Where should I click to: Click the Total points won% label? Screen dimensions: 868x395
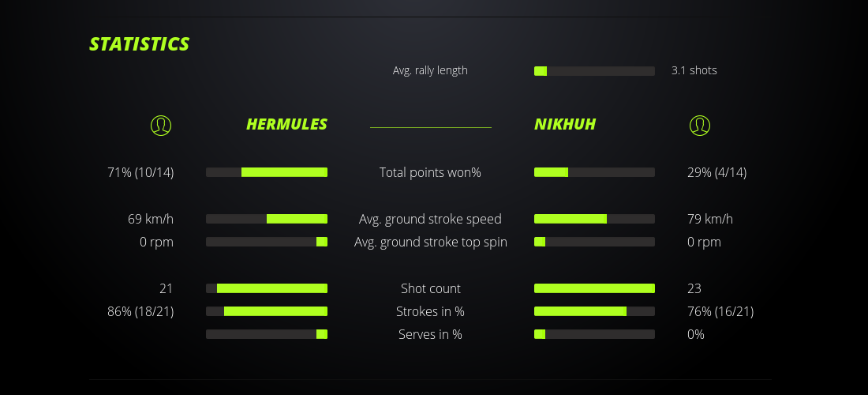(x=430, y=172)
